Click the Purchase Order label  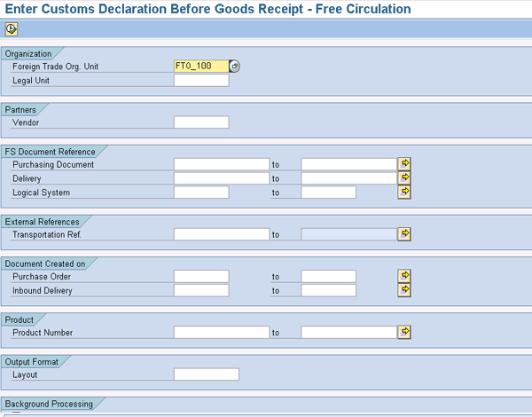42,277
